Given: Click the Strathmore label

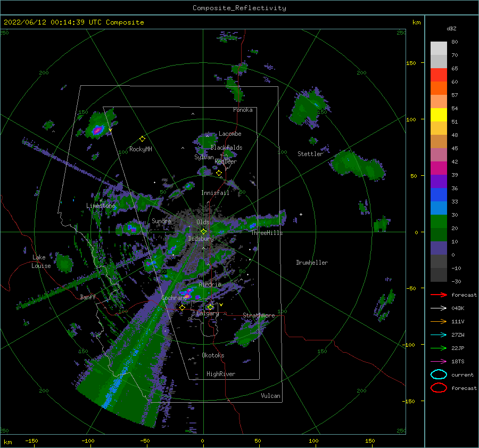Looking at the screenshot, I should 259,315.
